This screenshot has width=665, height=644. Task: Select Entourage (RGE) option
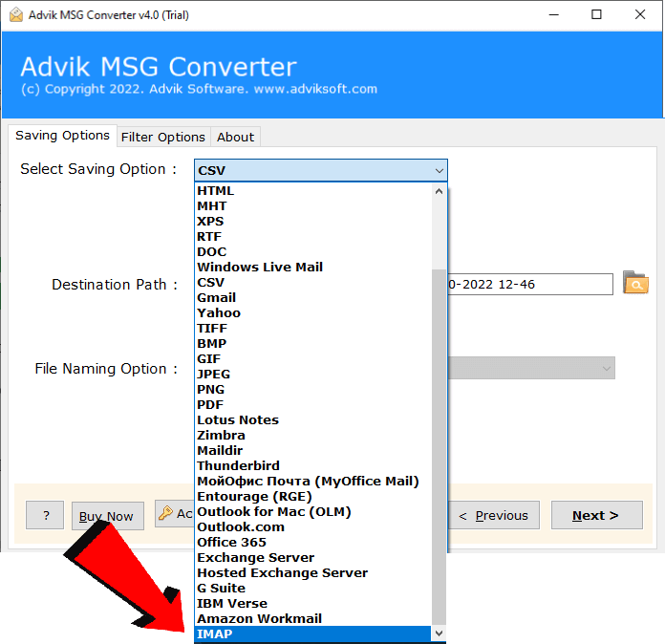(313, 496)
